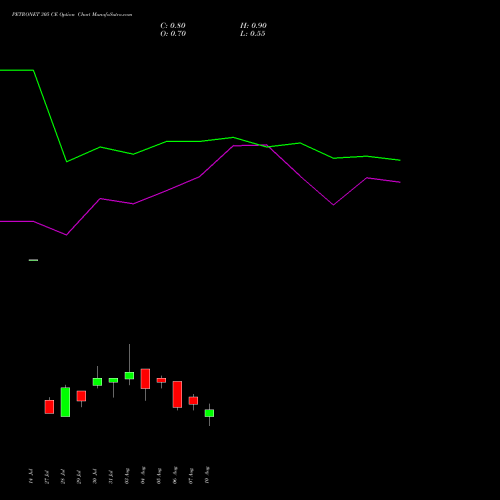Select the 03 Aug candle with long upper wick
This screenshot has height=500, width=500.
[129, 375]
